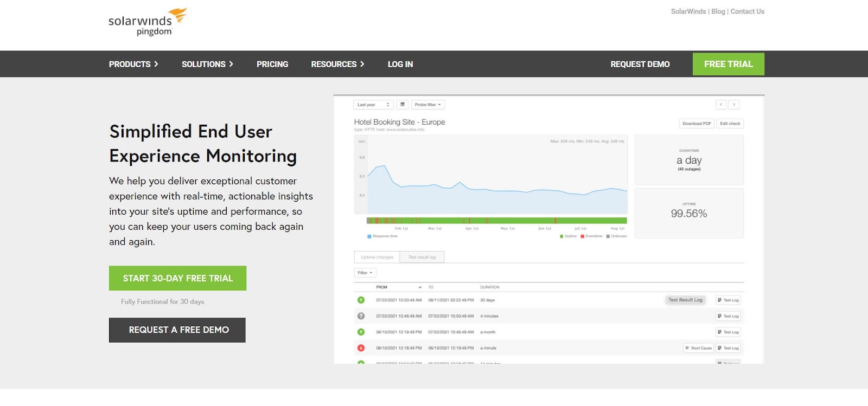Click the Test Result Log tooltip label
868x406 pixels.
685,300
